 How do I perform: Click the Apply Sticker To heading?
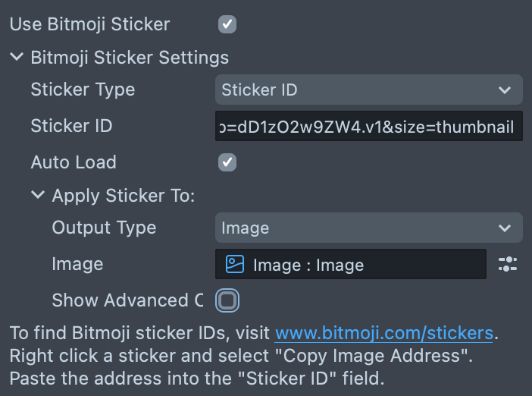[x=124, y=196]
